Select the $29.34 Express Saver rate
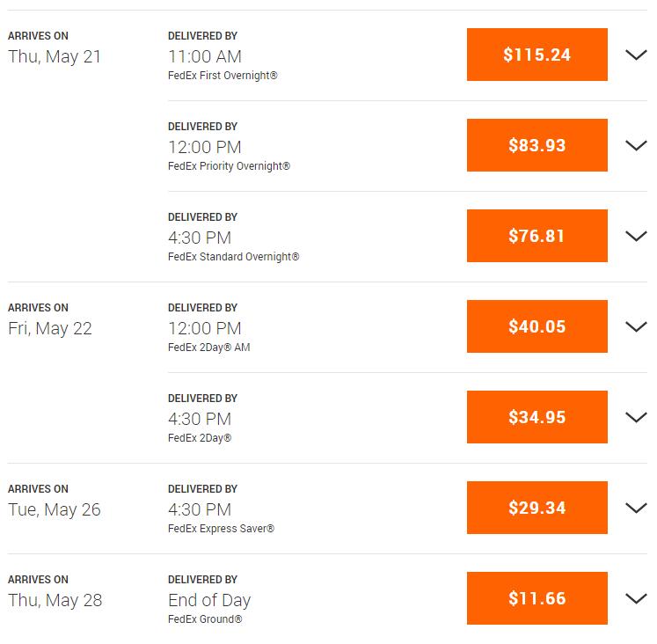Image resolution: width=657 pixels, height=644 pixels. (x=537, y=508)
